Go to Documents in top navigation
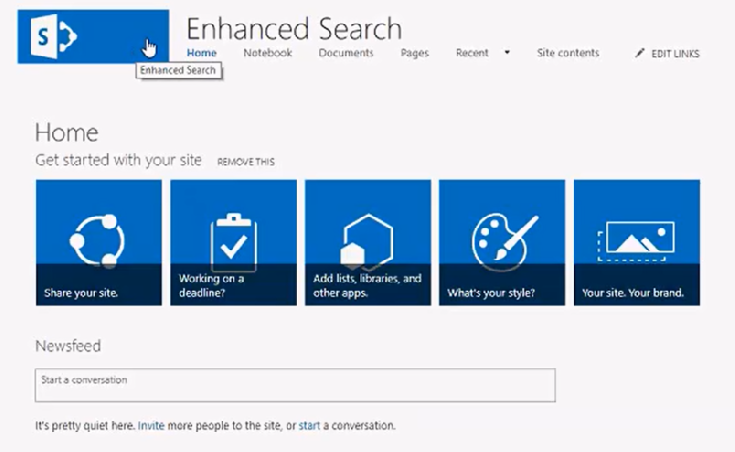Screen dimensions: 735x452 pyautogui.click(x=346, y=53)
